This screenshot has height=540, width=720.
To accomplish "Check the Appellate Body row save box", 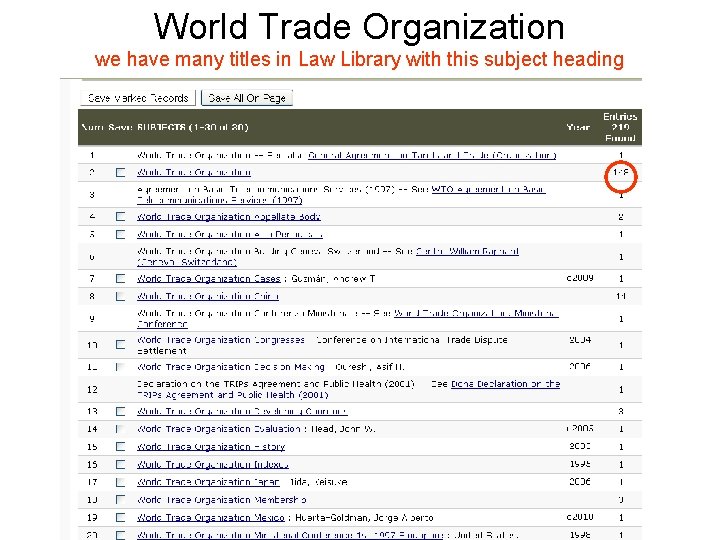I will click(x=120, y=217).
